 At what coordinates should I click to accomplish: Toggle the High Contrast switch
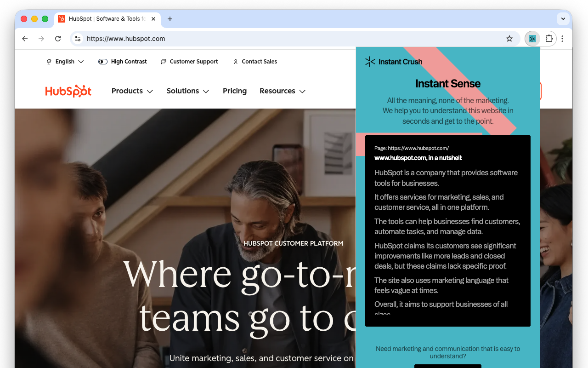(103, 62)
